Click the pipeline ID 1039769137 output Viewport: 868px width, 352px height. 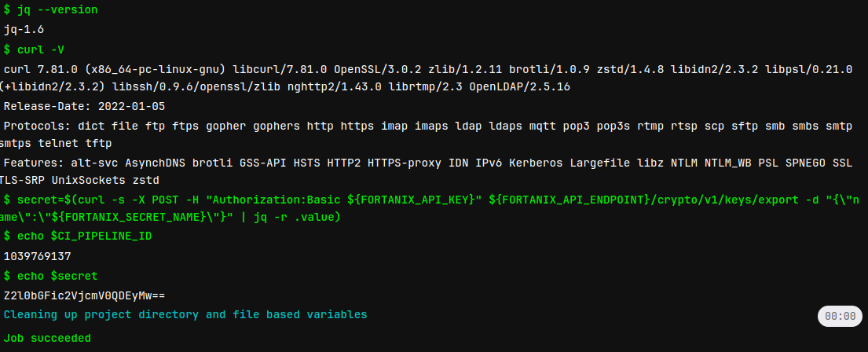point(37,257)
